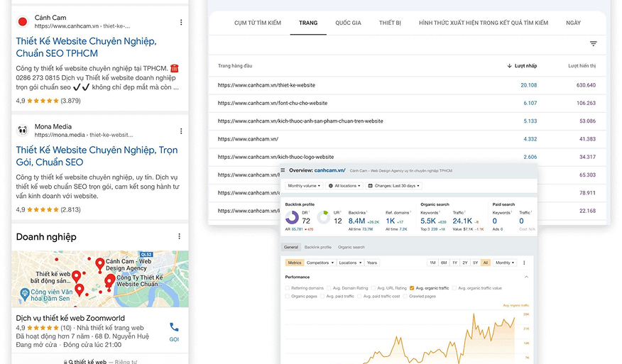Set chart range to 1Y

point(454,263)
